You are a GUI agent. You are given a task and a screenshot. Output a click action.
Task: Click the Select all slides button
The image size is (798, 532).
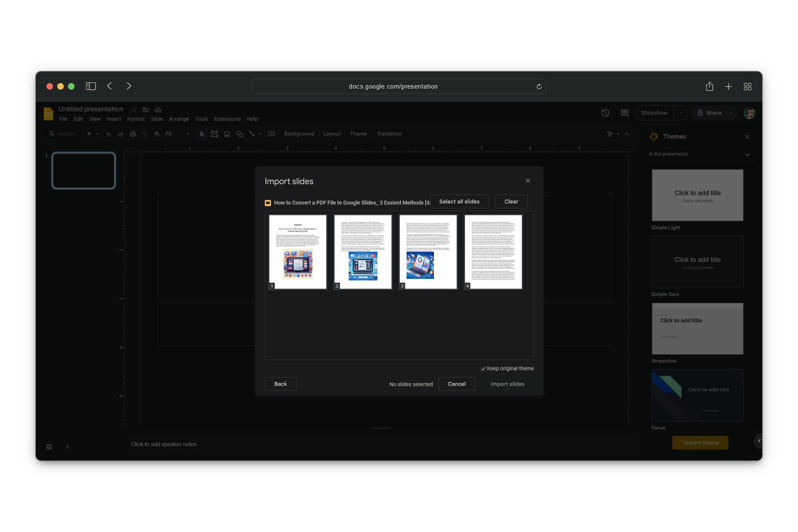(459, 202)
